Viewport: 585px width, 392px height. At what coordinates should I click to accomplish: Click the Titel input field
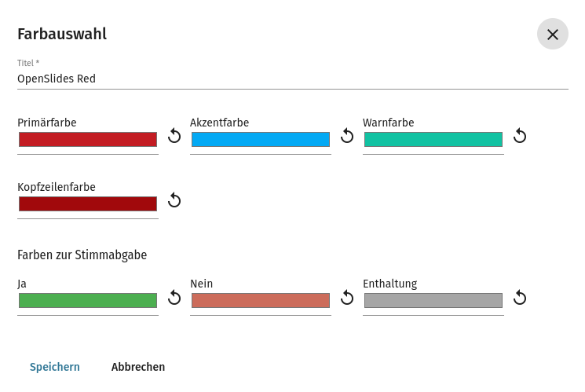(x=292, y=79)
